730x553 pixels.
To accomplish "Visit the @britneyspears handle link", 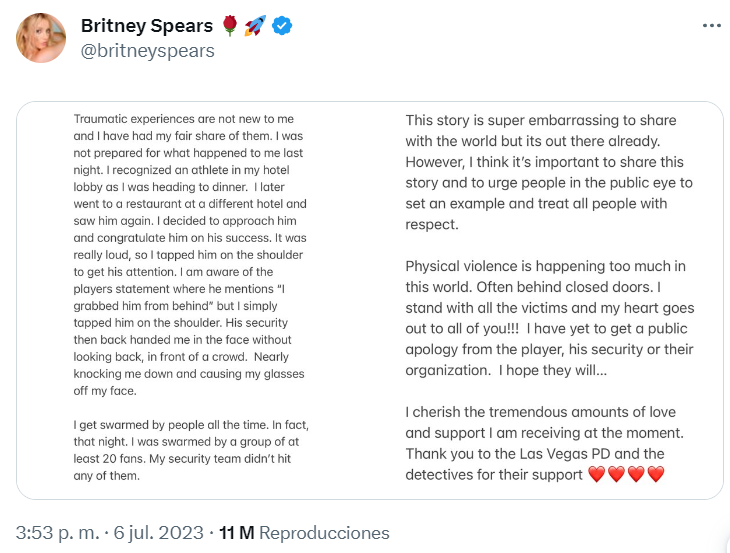I will pos(147,51).
